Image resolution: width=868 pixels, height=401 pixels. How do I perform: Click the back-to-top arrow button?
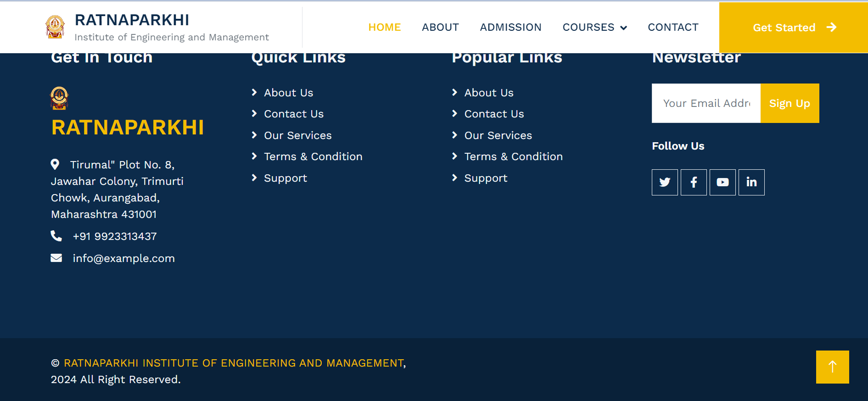coord(832,367)
